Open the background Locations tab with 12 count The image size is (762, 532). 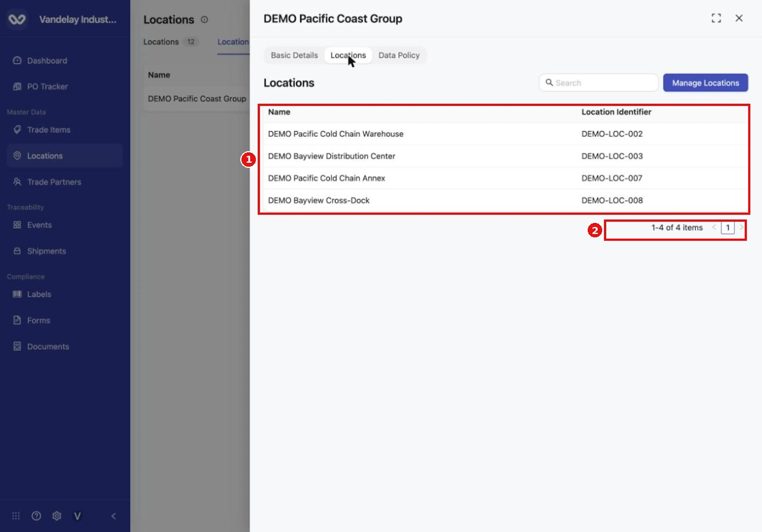coord(171,42)
